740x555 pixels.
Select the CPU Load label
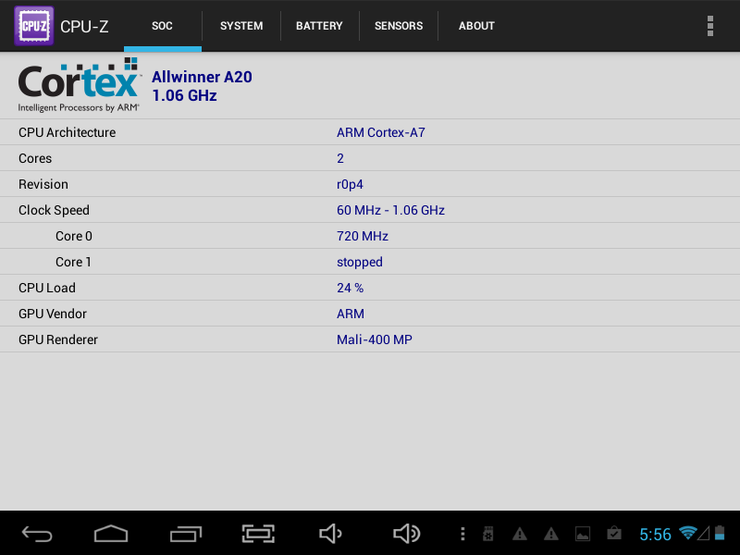pyautogui.click(x=47, y=288)
